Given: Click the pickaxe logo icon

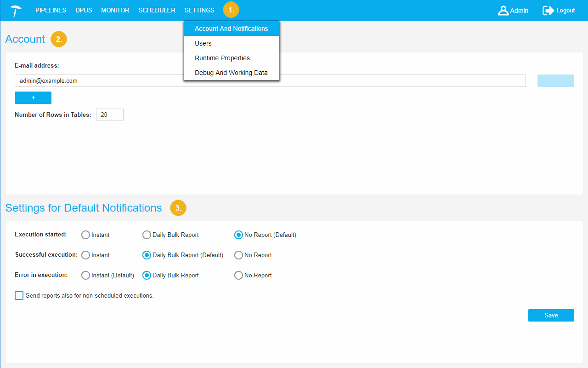Looking at the screenshot, I should [16, 11].
